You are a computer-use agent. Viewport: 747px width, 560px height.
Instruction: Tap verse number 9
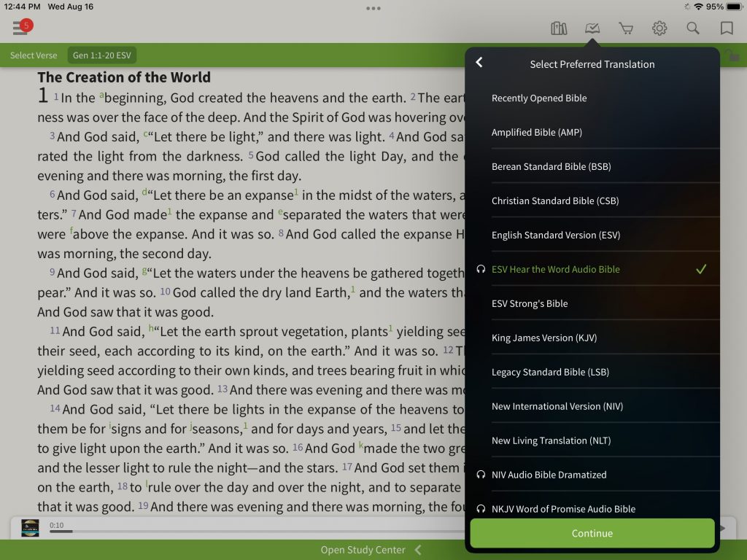tap(52, 273)
